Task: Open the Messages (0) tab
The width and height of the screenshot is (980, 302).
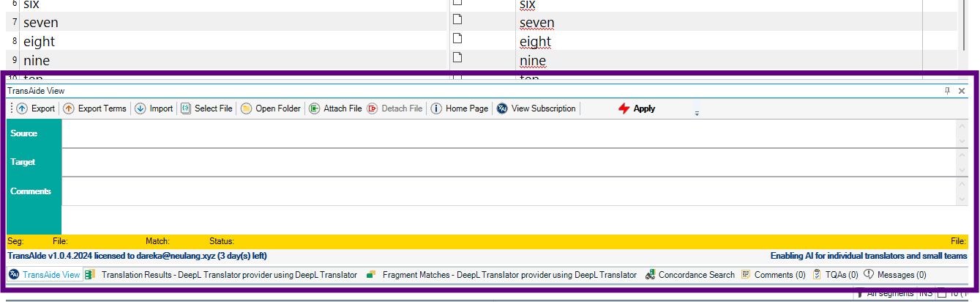Action: coord(894,275)
